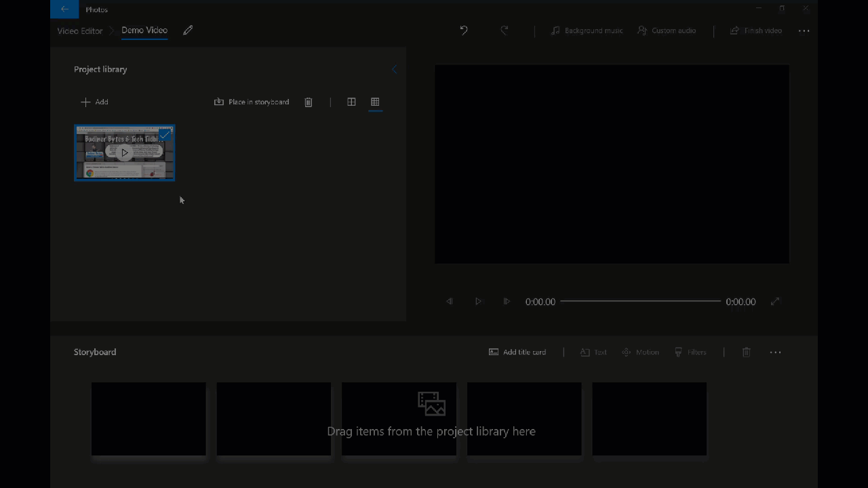868x488 pixels.
Task: Go to Video Editor breadcrumb
Action: tap(80, 30)
